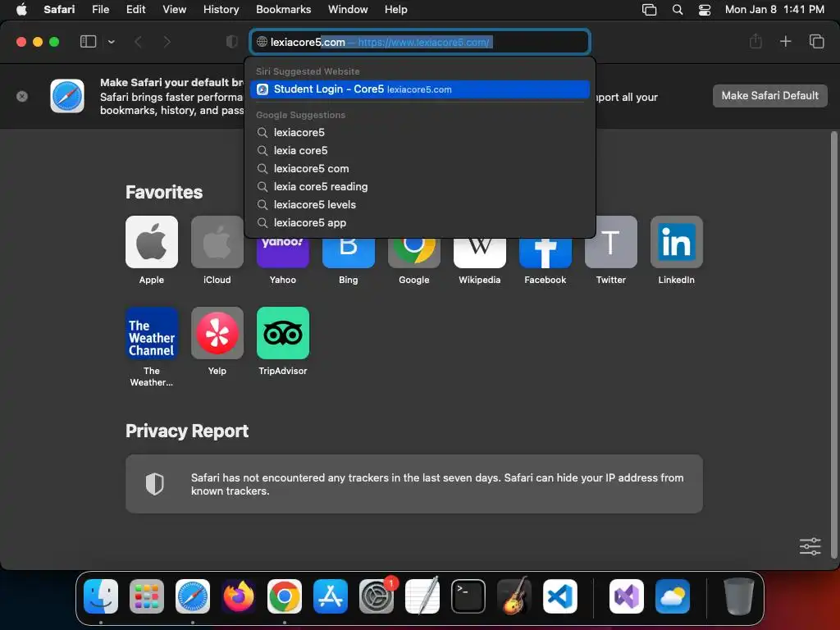Open Safari from the Dock
Image resolution: width=840 pixels, height=630 pixels.
[x=193, y=596]
